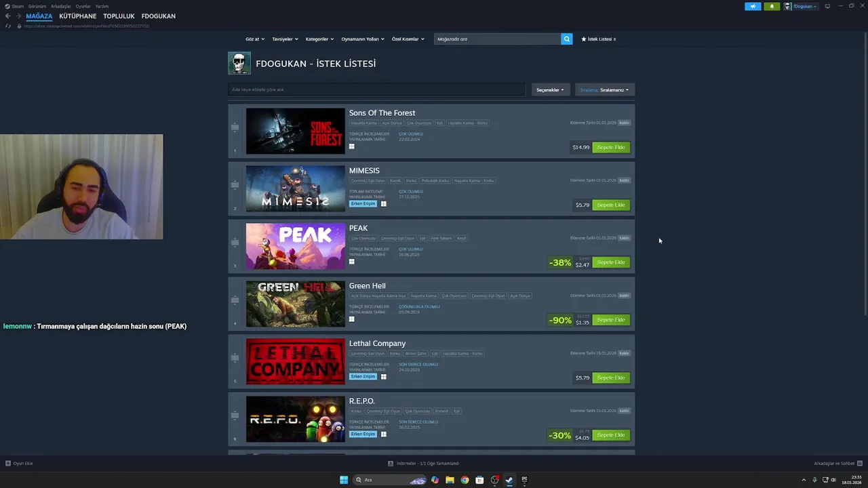Image resolution: width=868 pixels, height=488 pixels.
Task: Switch to the KÜTÜPHANE tab
Action: tap(78, 16)
